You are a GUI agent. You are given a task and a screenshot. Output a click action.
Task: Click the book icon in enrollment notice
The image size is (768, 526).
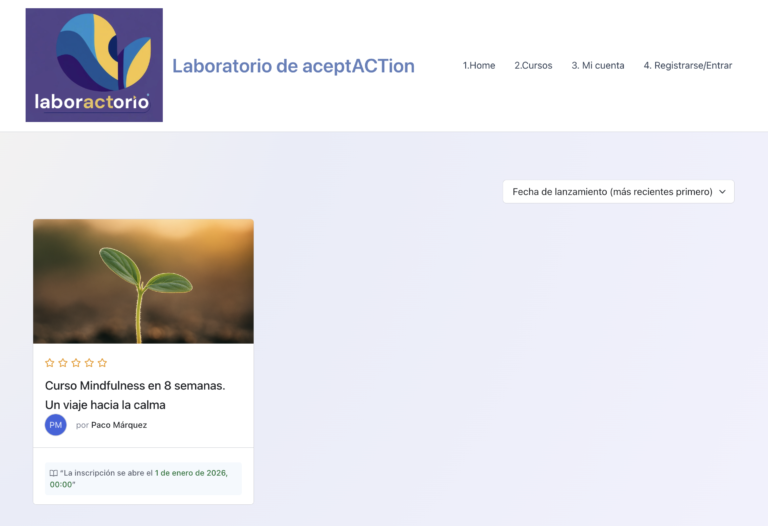[54, 473]
